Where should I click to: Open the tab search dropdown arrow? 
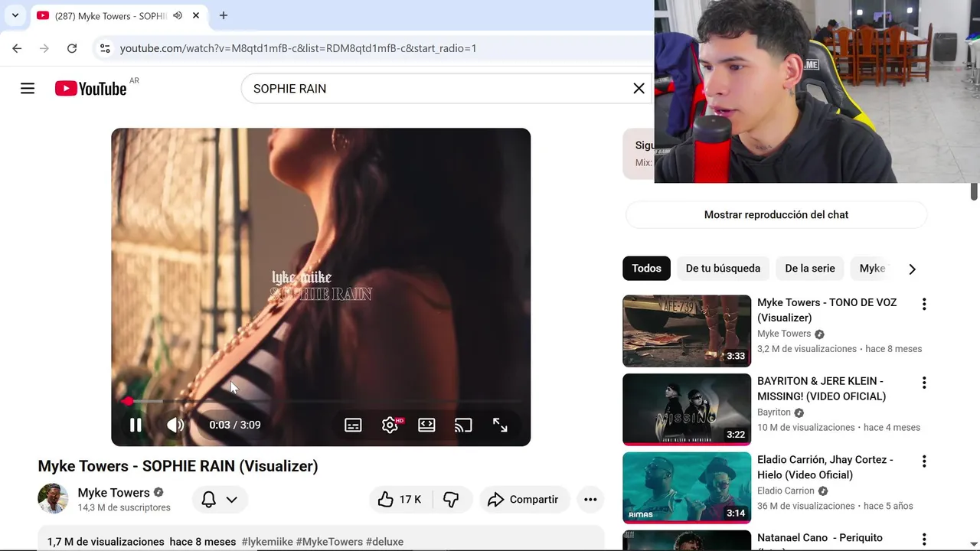15,15
